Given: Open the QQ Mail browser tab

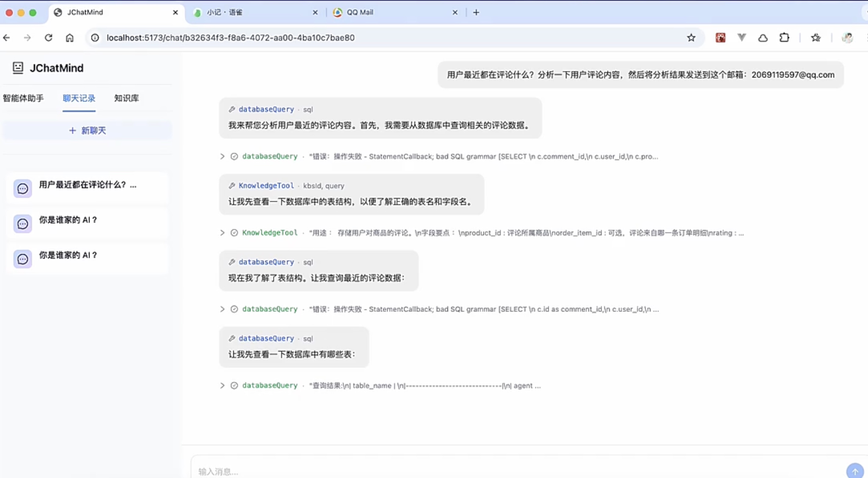Looking at the screenshot, I should coord(360,13).
